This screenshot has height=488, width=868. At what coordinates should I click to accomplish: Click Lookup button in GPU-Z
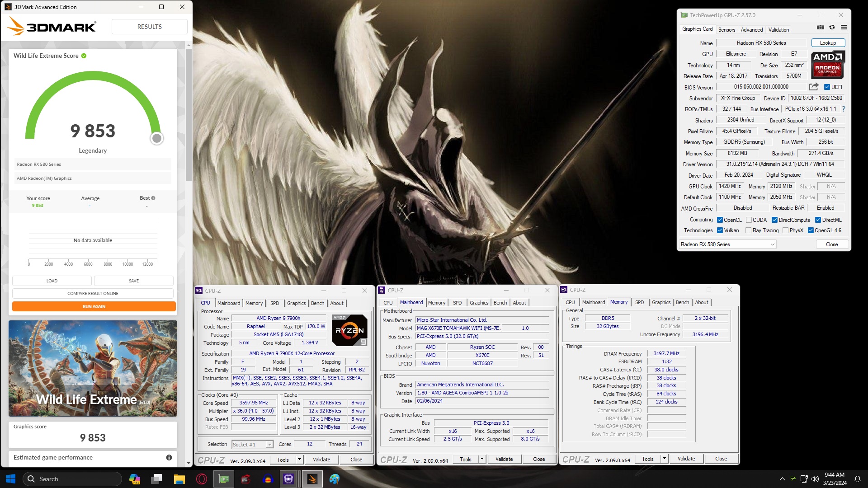pos(828,43)
